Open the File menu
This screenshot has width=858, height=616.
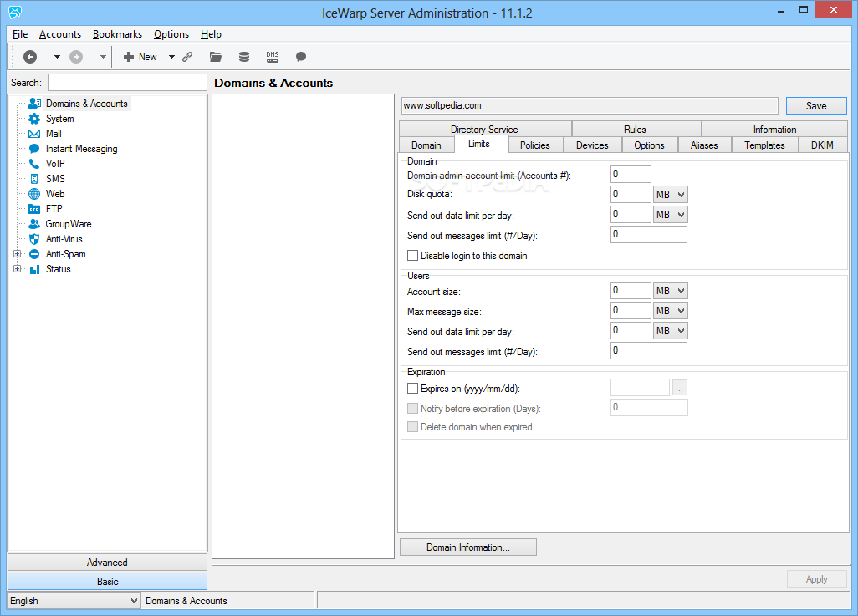point(20,34)
